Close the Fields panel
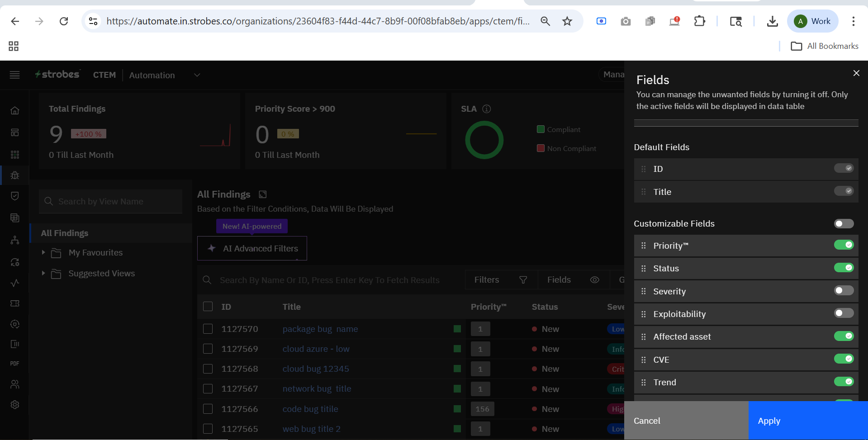Image resolution: width=868 pixels, height=440 pixels. point(856,73)
